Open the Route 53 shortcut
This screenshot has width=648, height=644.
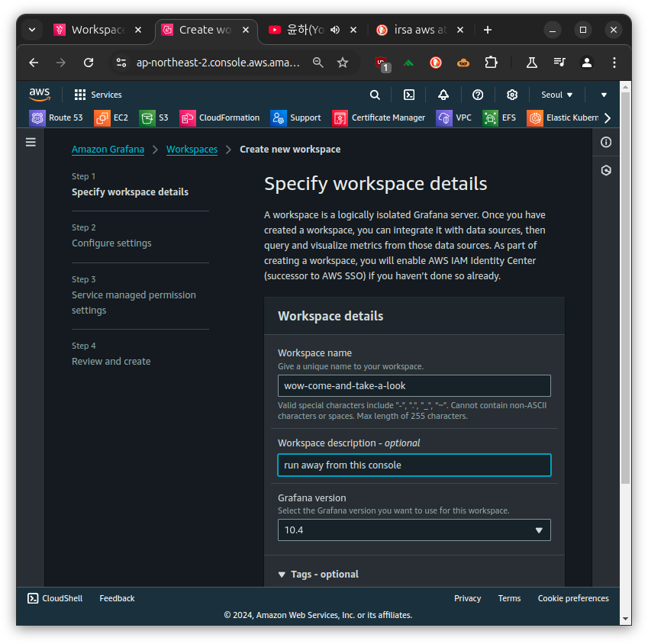(x=56, y=118)
